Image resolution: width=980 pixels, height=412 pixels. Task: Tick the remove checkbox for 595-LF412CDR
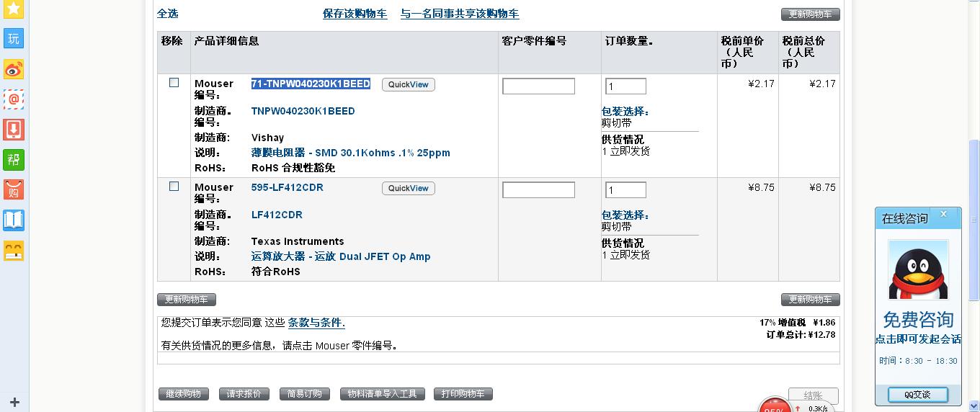(174, 187)
